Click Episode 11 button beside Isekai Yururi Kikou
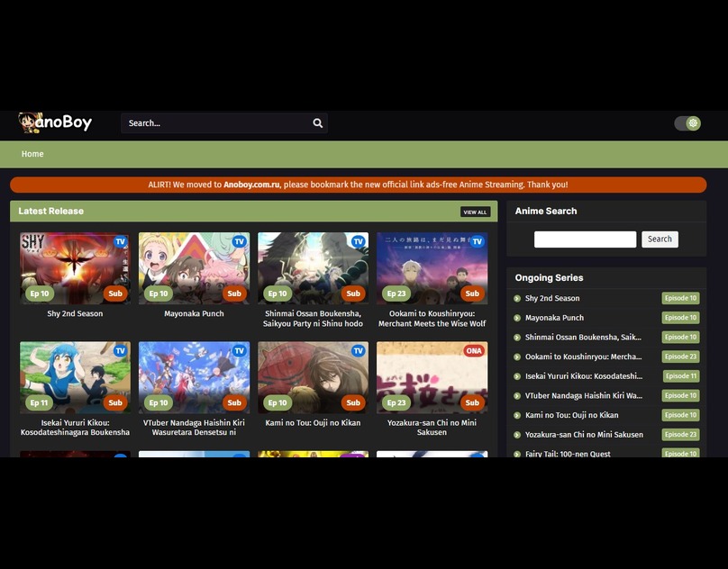 (x=681, y=376)
